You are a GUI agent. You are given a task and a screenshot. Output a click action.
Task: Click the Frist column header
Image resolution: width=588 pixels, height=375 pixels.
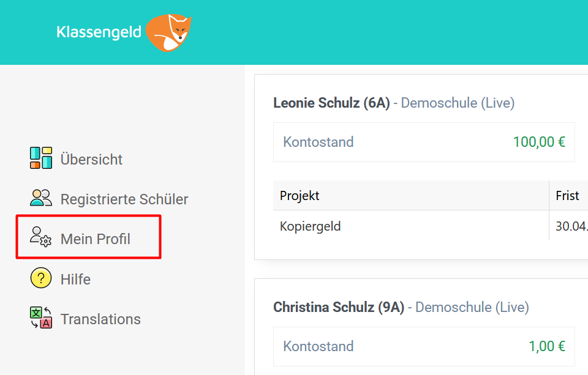567,196
